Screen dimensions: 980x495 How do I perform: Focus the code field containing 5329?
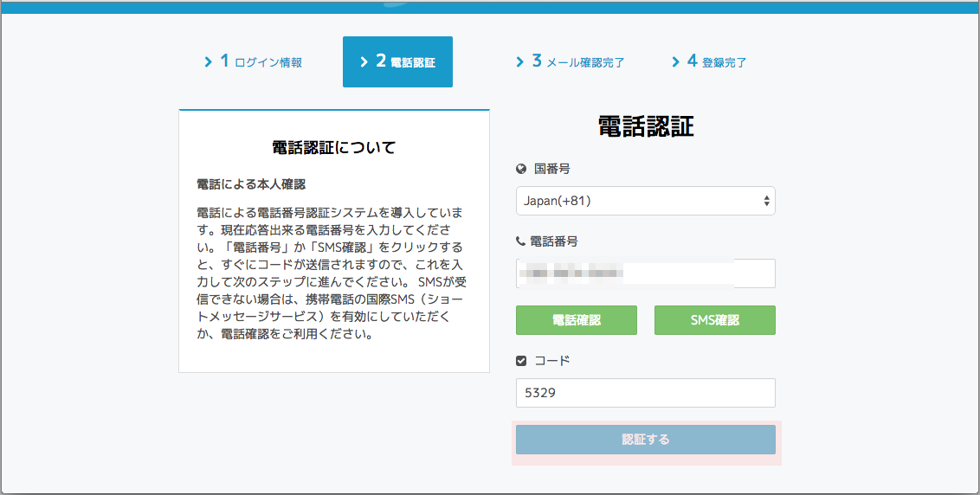(x=646, y=393)
